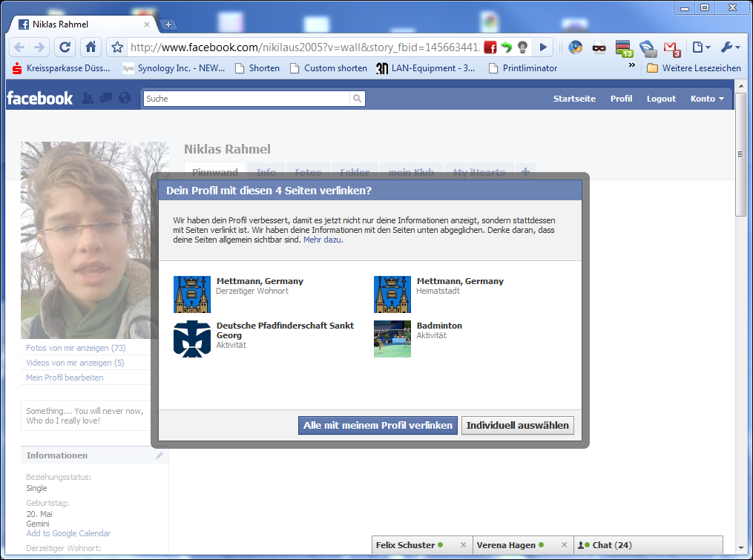The image size is (753, 560).
Task: Open Gmail checker extension with badge 3
Action: 672,48
